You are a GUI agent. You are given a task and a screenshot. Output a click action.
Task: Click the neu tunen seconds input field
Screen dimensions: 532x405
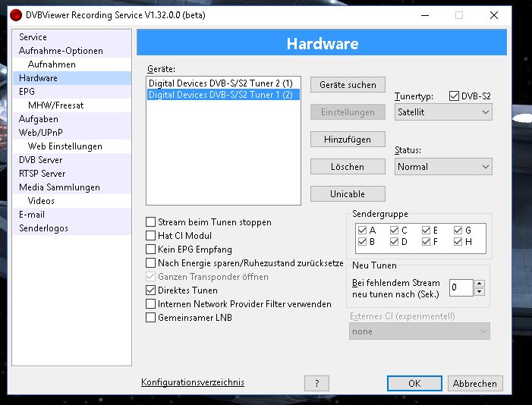461,287
